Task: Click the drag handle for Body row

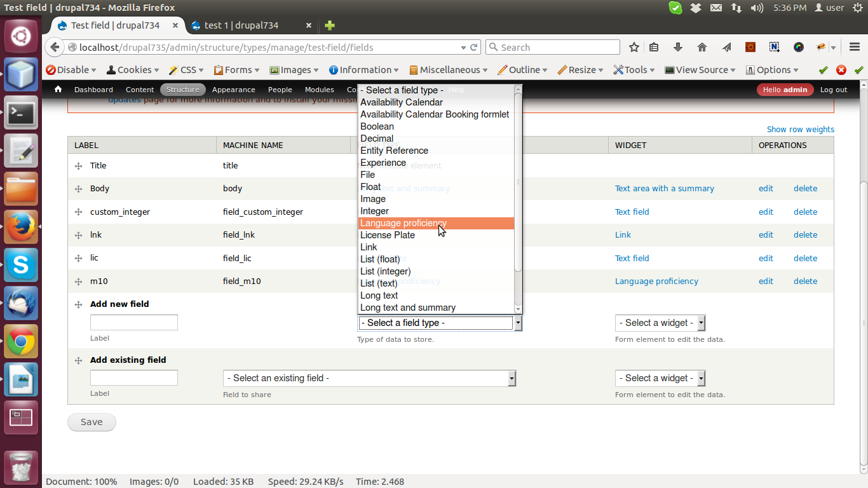Action: tap(78, 189)
